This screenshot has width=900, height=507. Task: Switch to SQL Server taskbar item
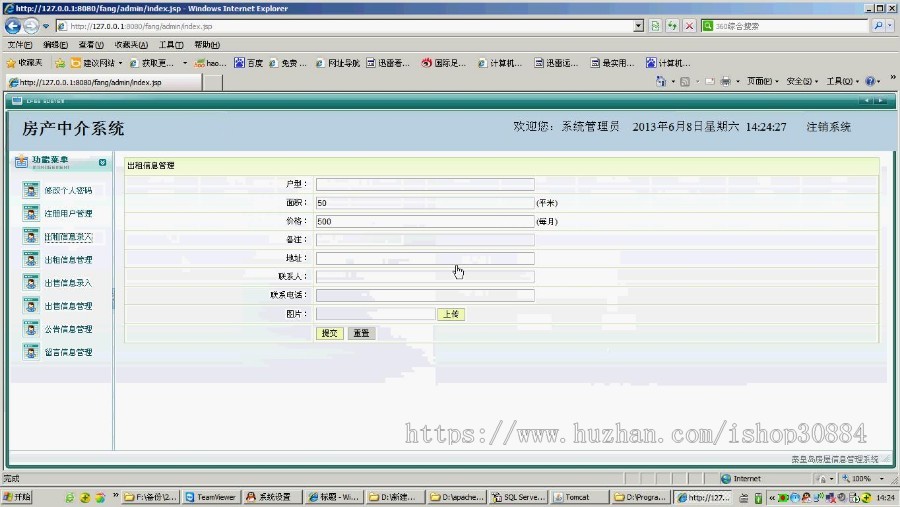[x=517, y=497]
